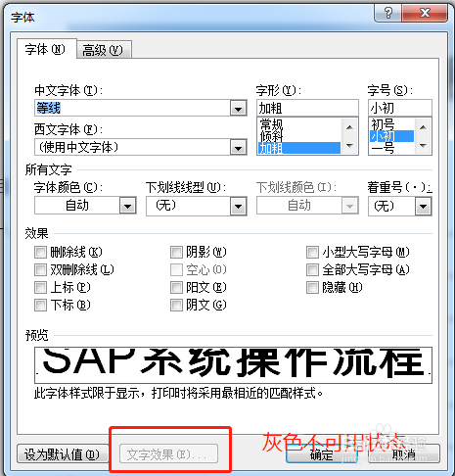Open the 中文字体 dropdown arrow
Image resolution: width=455 pixels, height=476 pixels.
coord(238,109)
